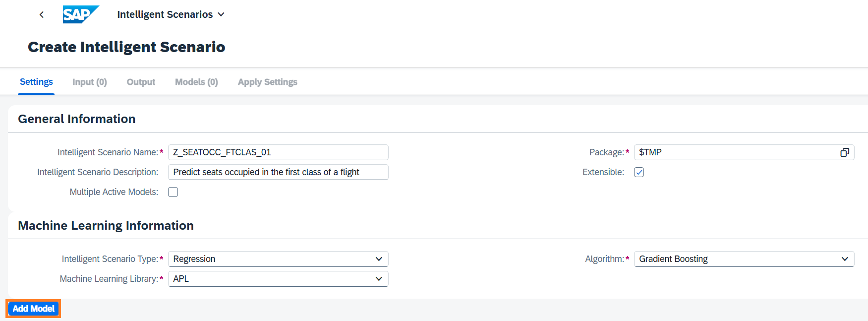Go to the Models (0) tab
The image size is (868, 321).
coord(196,82)
